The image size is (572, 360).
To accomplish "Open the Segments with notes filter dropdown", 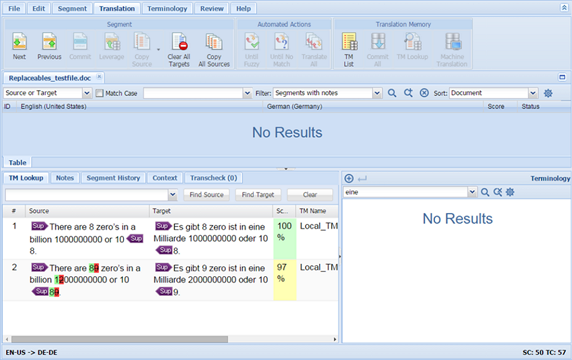I will coord(377,93).
